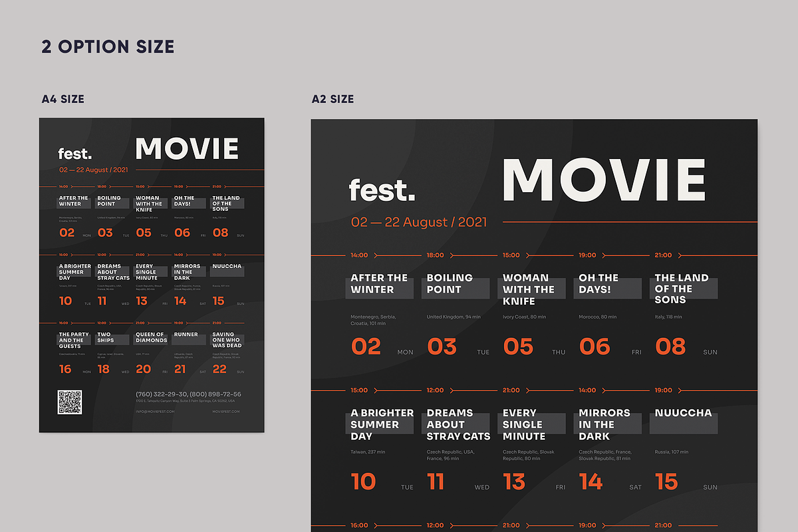Click "Ivory Coast, 80 min" on A2 poster
Screen dimensions: 798x532
coord(524,317)
